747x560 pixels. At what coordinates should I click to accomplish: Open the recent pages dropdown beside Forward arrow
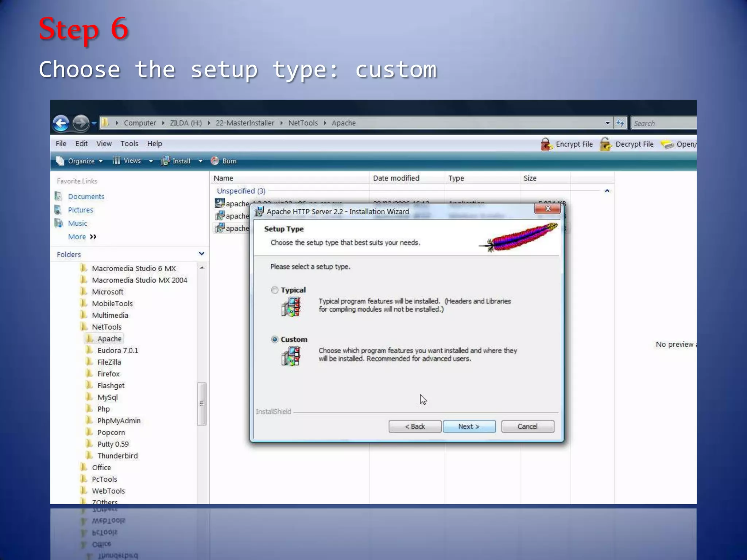[94, 123]
